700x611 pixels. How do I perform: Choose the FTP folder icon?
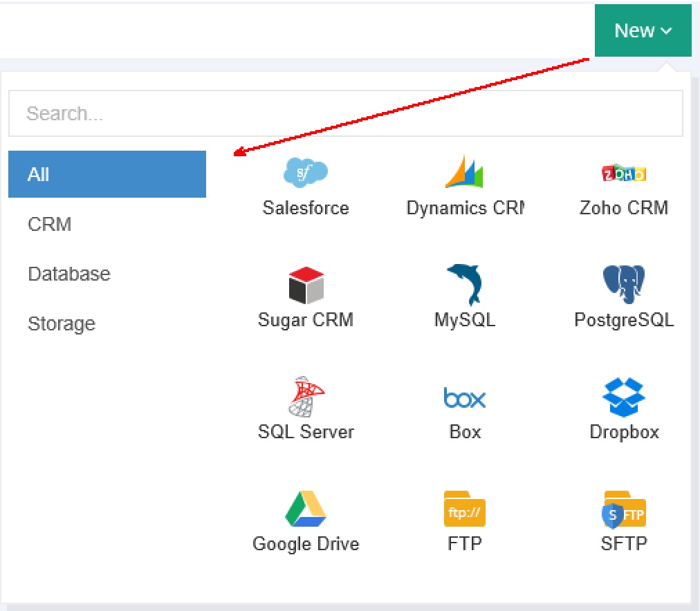[465, 509]
